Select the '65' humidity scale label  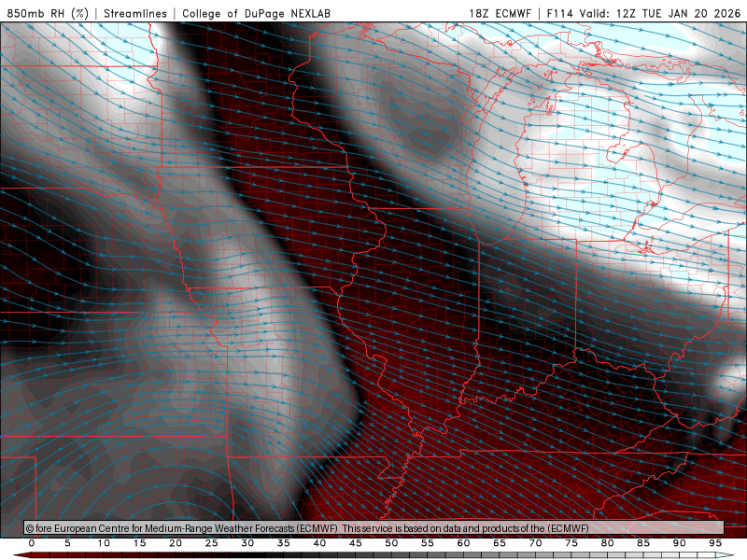point(500,543)
